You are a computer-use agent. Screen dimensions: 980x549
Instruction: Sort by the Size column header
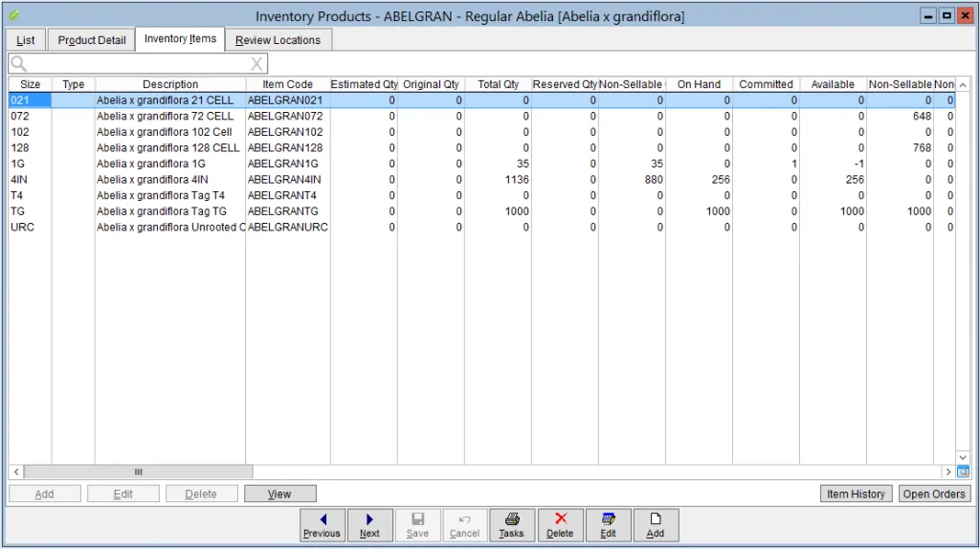[30, 84]
